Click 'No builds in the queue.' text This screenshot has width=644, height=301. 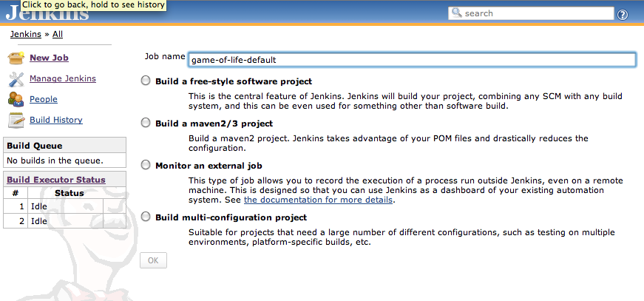pyautogui.click(x=55, y=160)
